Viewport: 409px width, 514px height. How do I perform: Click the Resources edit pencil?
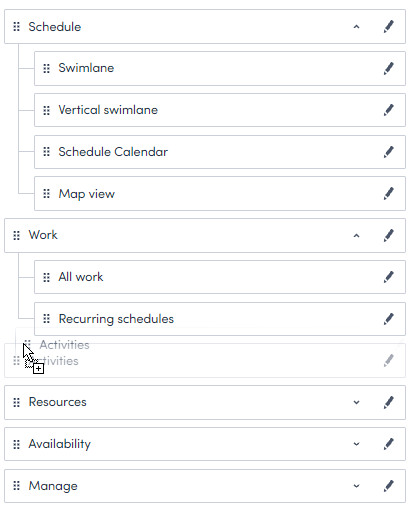tap(389, 402)
